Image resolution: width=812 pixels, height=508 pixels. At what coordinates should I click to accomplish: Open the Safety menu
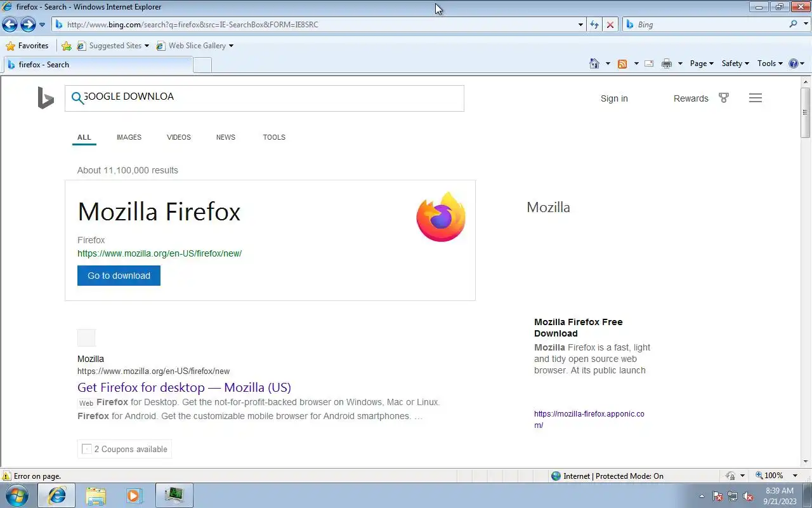click(x=735, y=63)
